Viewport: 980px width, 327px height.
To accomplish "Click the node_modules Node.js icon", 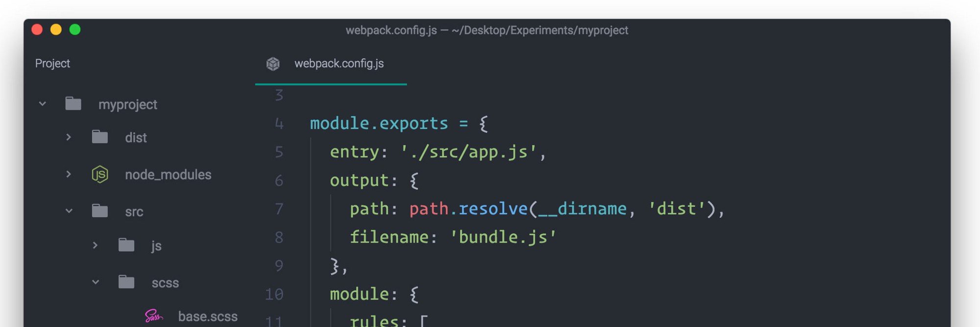I will 100,175.
